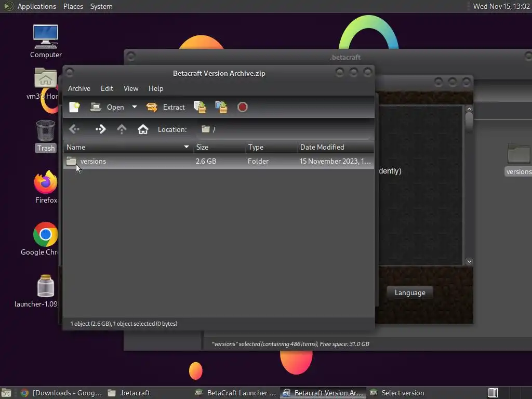Viewport: 532px width, 399px height.
Task: Click "versions" selected status text in .betacraft
Action: (x=290, y=344)
